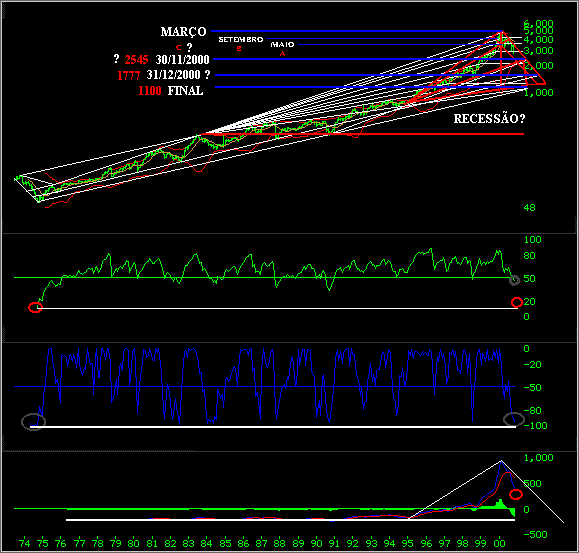The height and width of the screenshot is (553, 579).
Task: Click the 4,000 price axis label
Action: [x=538, y=40]
